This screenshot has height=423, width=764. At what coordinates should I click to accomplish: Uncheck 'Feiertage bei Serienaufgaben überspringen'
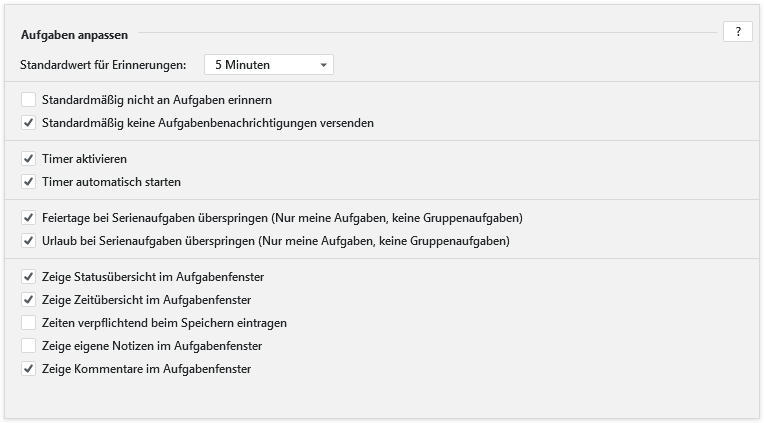coord(28,218)
